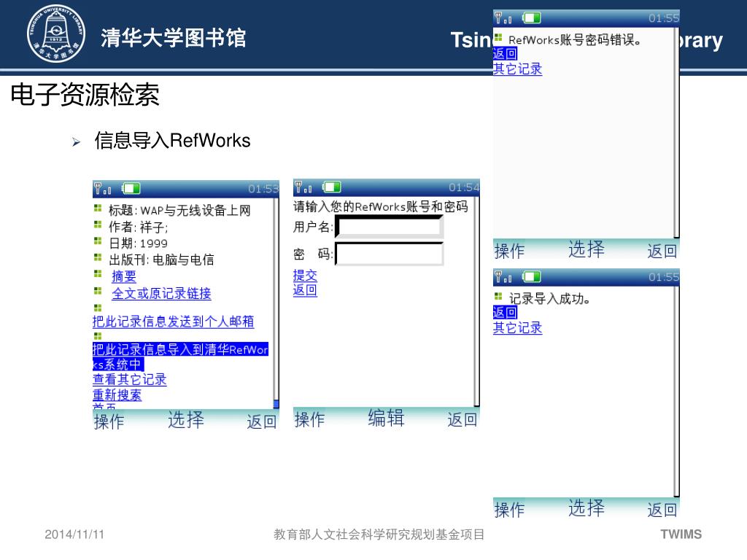Click scrollbar of the 01:53 record screen
This screenshot has height=560, width=747.
pyautogui.click(x=276, y=303)
